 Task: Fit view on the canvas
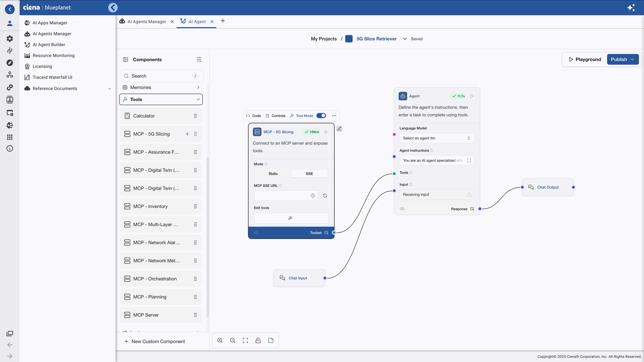(x=246, y=341)
